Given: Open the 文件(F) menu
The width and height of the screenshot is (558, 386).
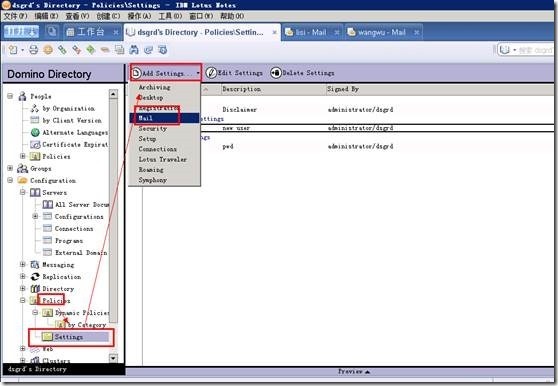Looking at the screenshot, I should (16, 16).
